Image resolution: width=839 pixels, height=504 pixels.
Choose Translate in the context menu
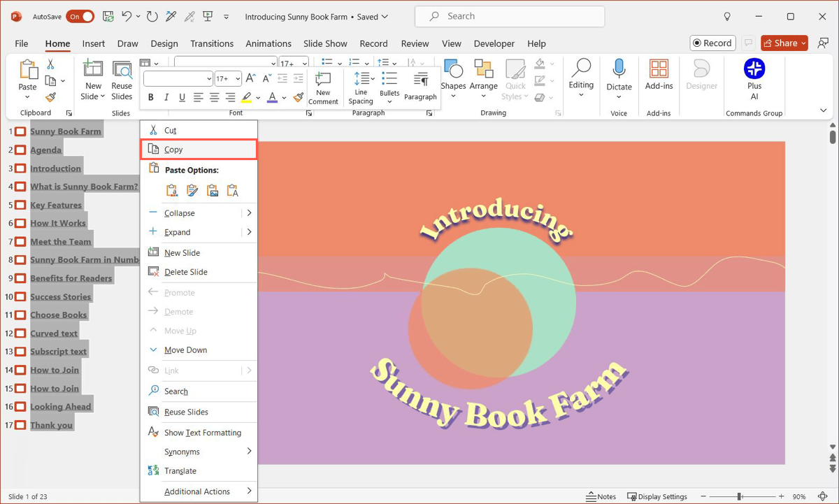(x=199, y=471)
